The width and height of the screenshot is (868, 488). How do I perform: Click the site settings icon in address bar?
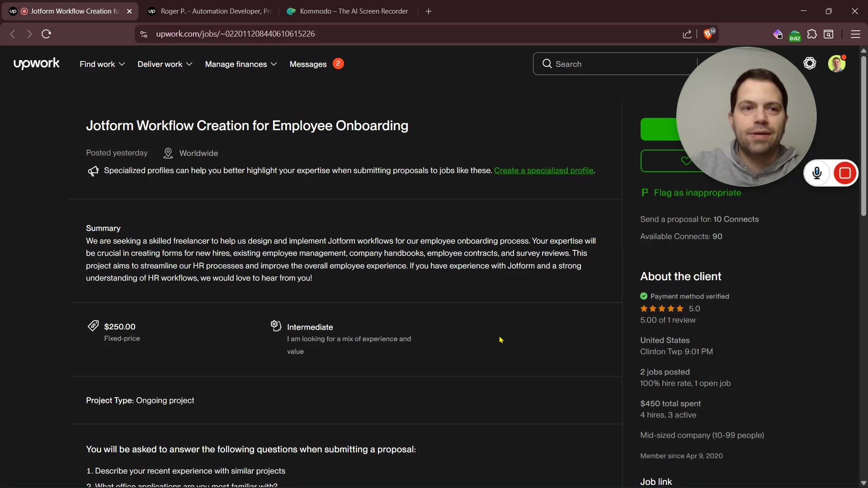pos(144,34)
